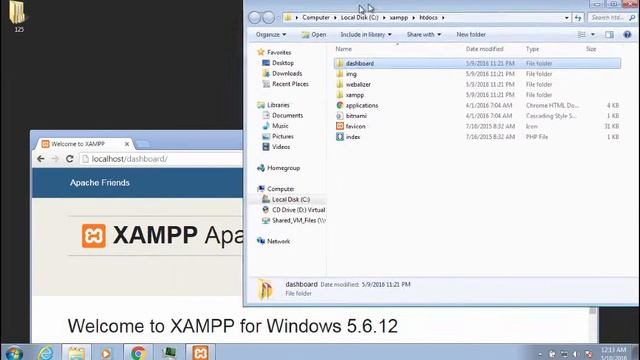Launch Internet Explorer from the taskbar

click(45, 353)
